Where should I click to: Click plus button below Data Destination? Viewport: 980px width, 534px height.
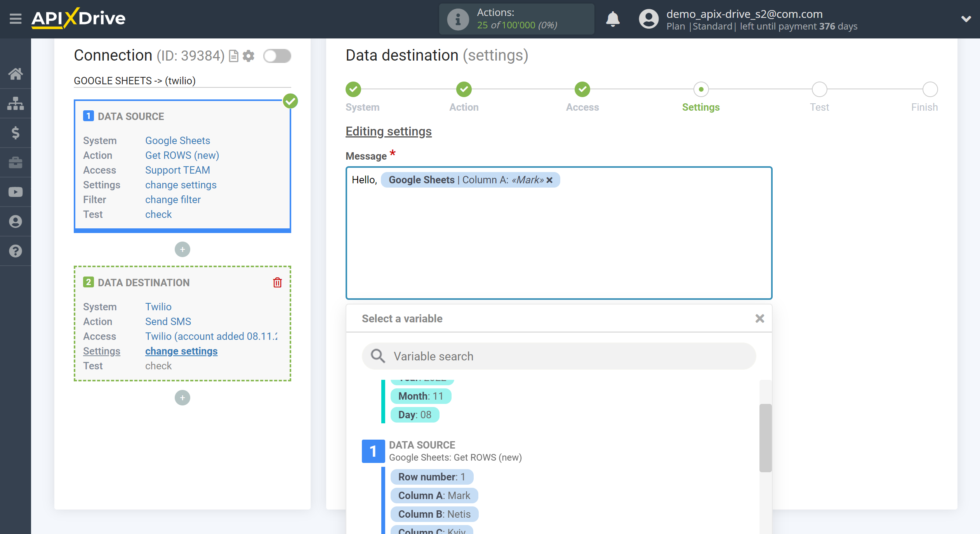point(182,398)
